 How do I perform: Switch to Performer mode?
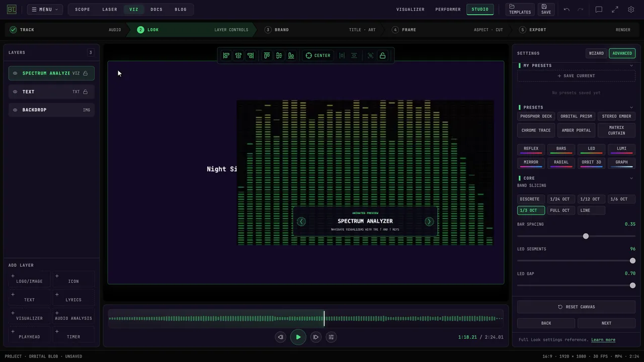click(448, 9)
